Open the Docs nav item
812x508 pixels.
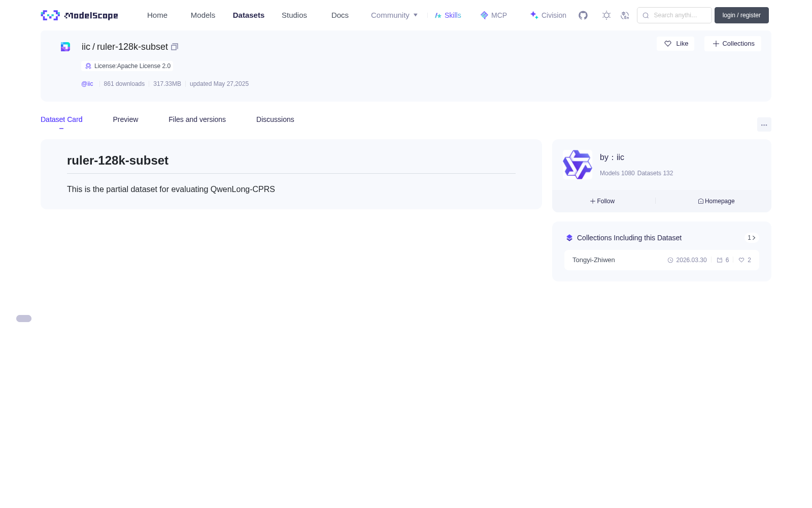coord(340,15)
